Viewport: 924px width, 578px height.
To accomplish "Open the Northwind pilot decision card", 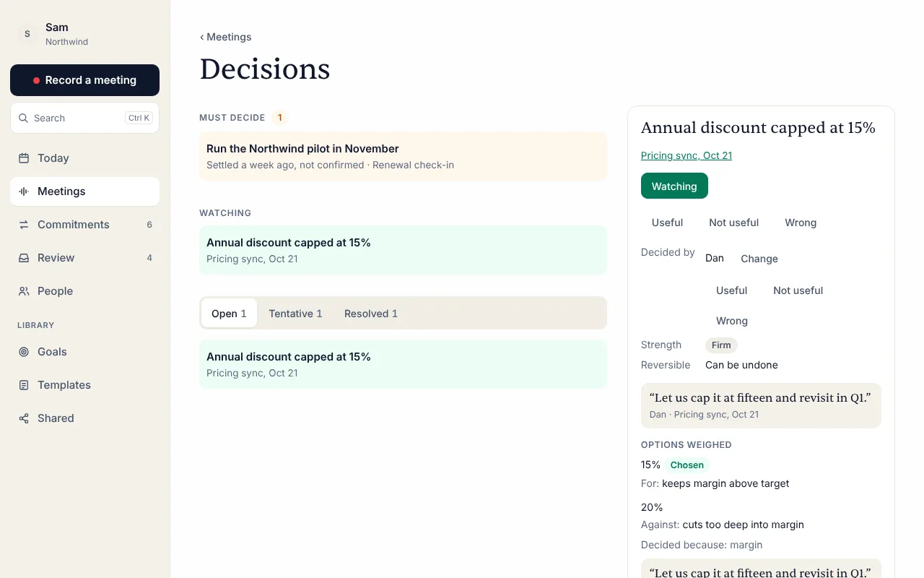I will click(x=403, y=156).
